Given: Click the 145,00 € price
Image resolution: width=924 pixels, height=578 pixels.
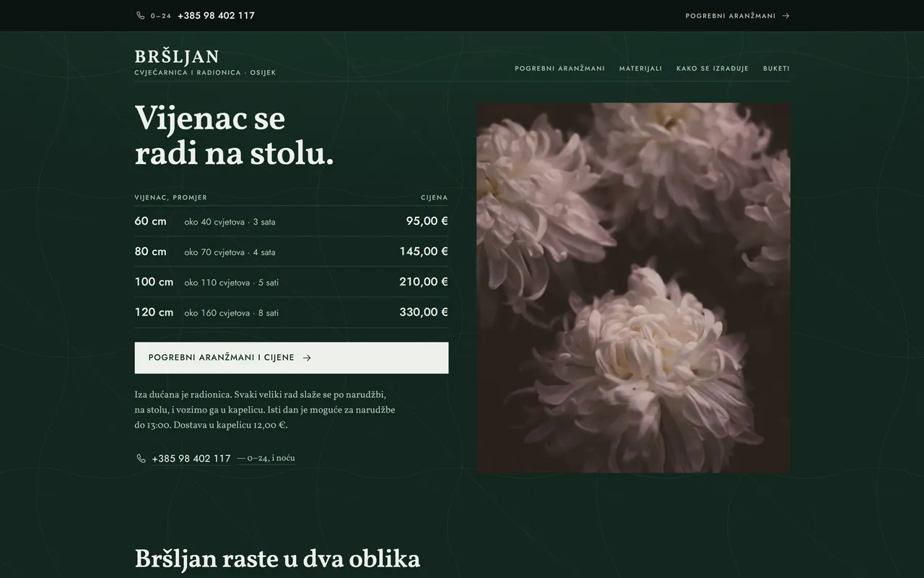Looking at the screenshot, I should point(424,251).
